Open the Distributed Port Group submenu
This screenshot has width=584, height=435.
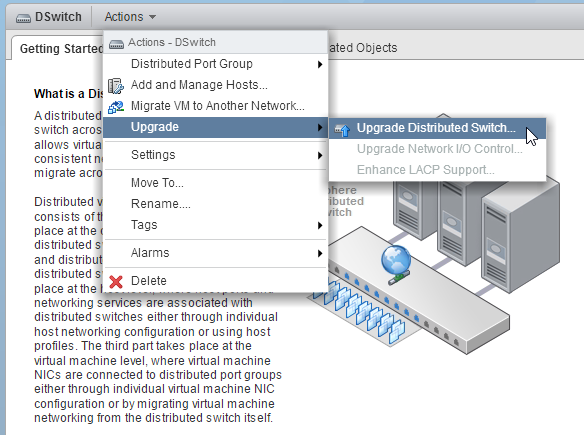point(215,64)
